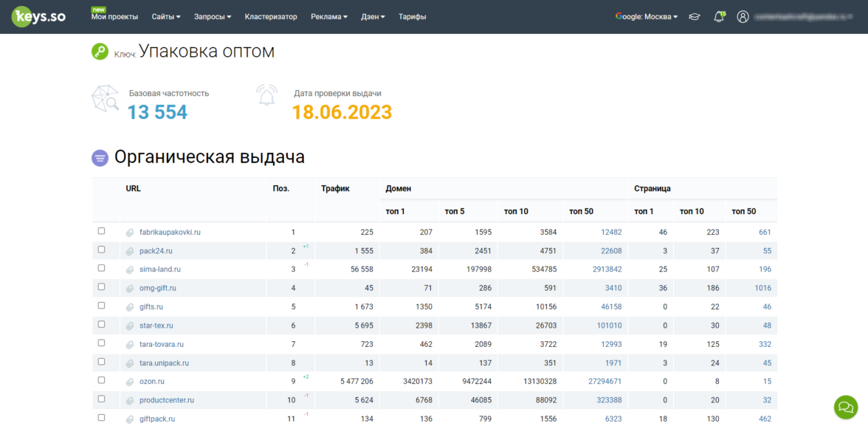Expand the Сайты dropdown menu
Screen dimensions: 868x426
tap(166, 17)
